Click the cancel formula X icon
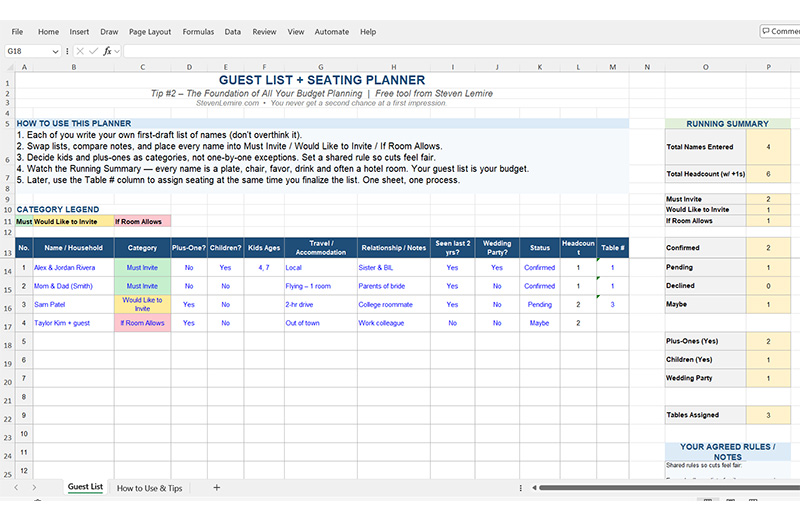Viewport: 800px width, 520px height. pyautogui.click(x=80, y=51)
